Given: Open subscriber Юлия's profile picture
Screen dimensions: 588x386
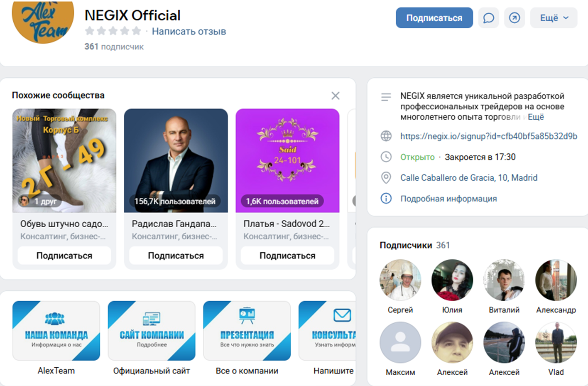Looking at the screenshot, I should point(452,280).
